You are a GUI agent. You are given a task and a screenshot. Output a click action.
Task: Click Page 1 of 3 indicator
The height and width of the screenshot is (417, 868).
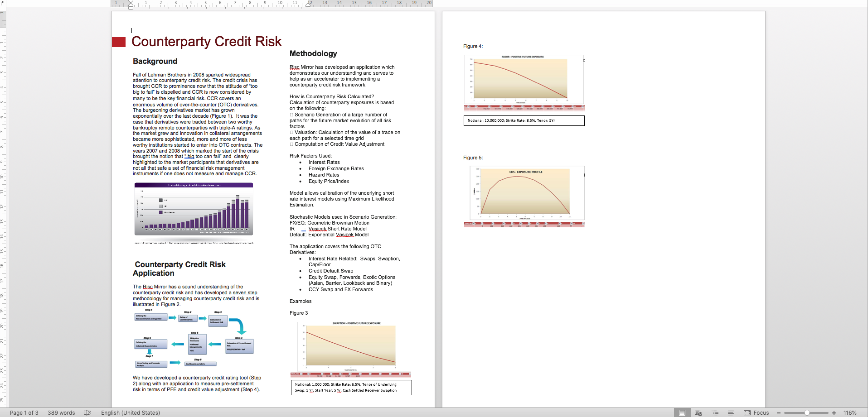click(24, 412)
